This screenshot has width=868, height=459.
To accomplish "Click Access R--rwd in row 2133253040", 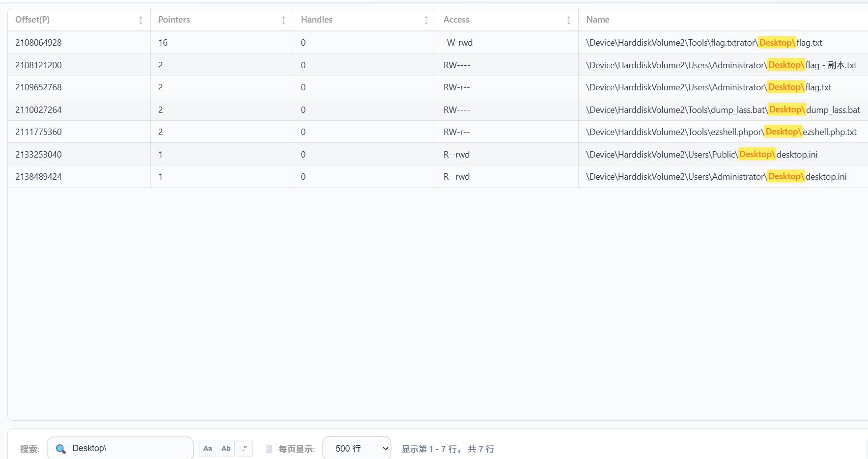I will coord(456,155).
